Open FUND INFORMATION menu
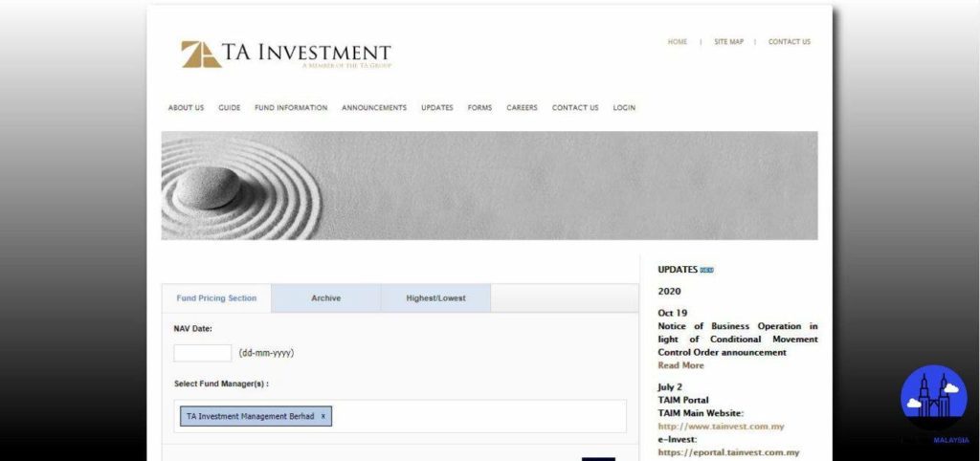 click(291, 107)
